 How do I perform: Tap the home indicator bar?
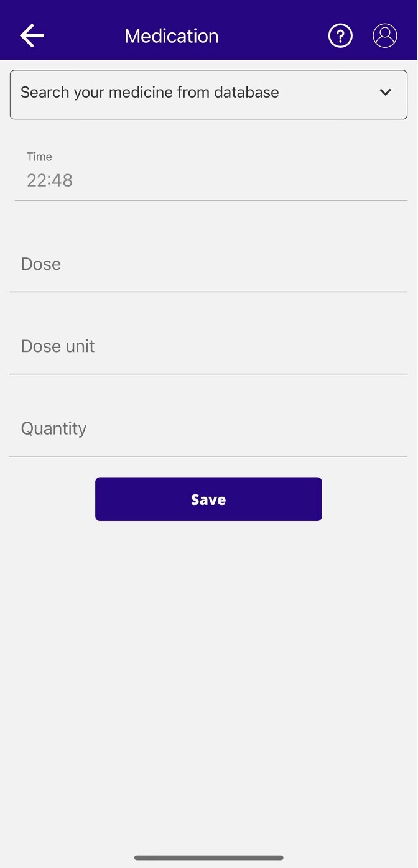coord(209,858)
